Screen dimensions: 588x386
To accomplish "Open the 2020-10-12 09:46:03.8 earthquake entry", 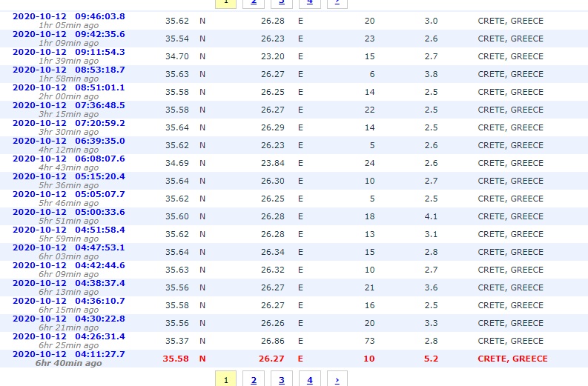I will (68, 16).
